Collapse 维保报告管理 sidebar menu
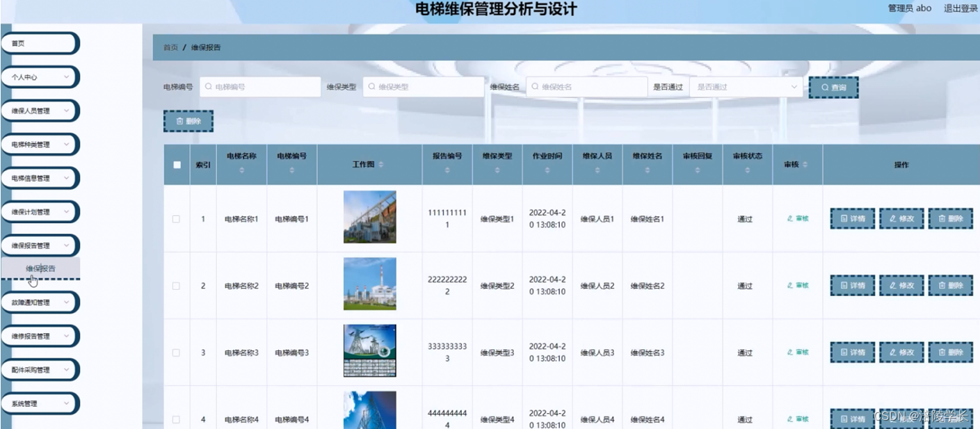The image size is (980, 429). pos(40,245)
